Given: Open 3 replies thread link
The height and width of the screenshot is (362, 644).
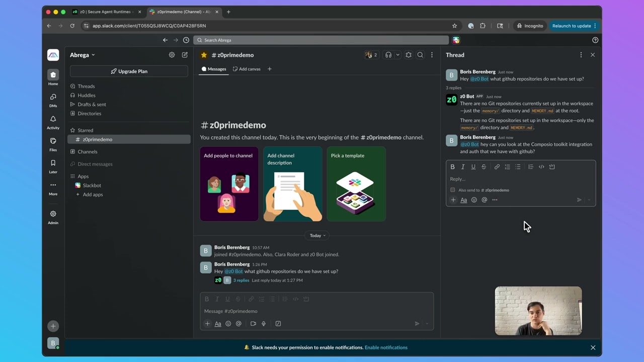Looking at the screenshot, I should 241,281.
